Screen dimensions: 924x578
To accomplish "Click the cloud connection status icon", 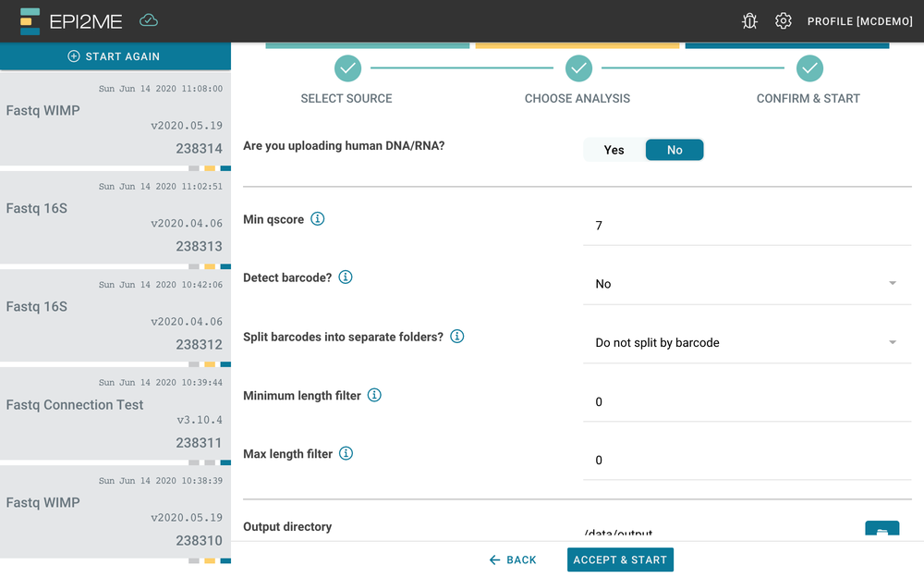I will tap(149, 20).
